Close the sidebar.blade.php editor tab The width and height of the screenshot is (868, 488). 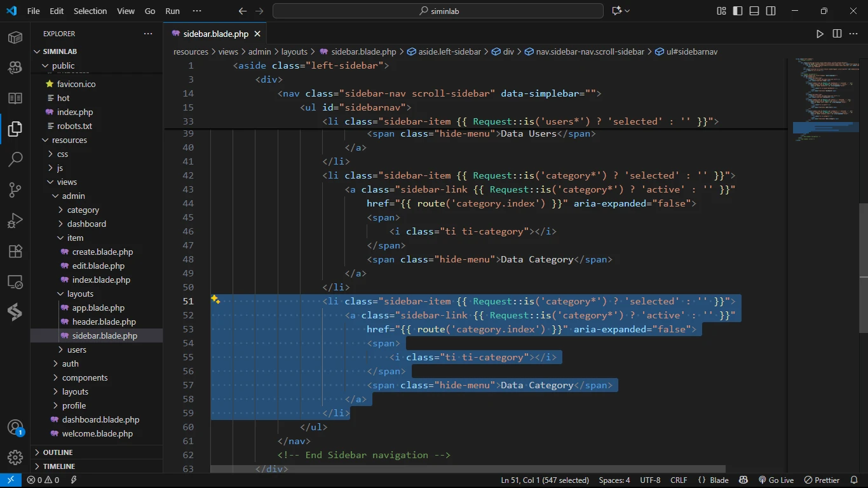(257, 34)
